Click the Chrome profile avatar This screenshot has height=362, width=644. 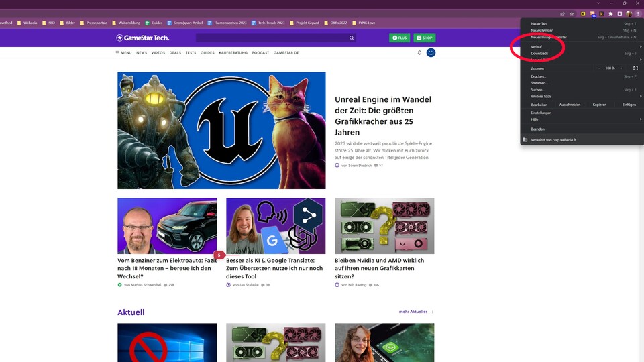pos(629,13)
